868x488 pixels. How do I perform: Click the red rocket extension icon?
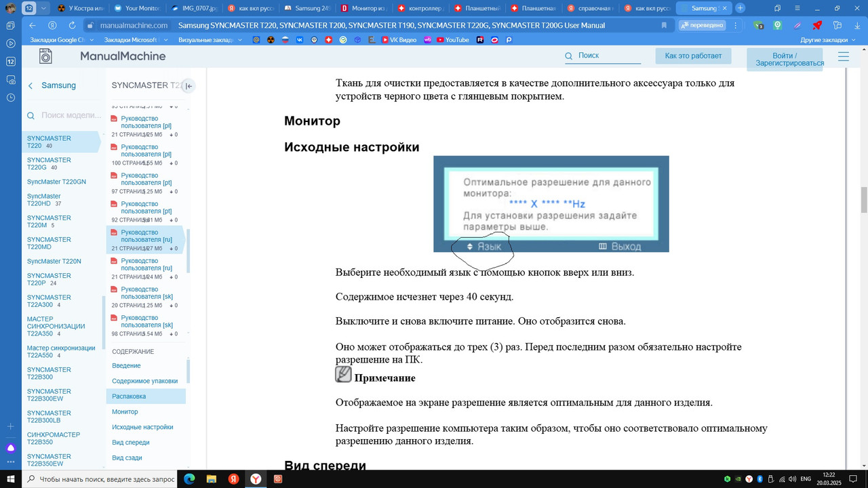816,24
